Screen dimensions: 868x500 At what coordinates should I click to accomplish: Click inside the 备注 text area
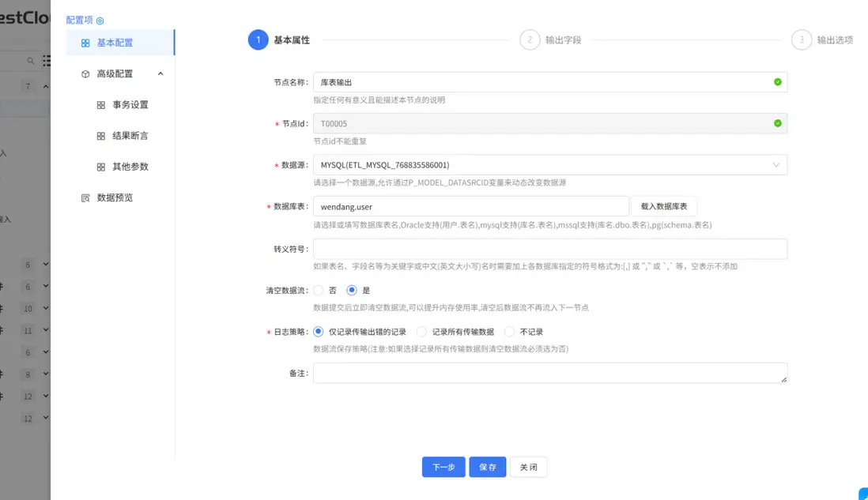click(549, 372)
